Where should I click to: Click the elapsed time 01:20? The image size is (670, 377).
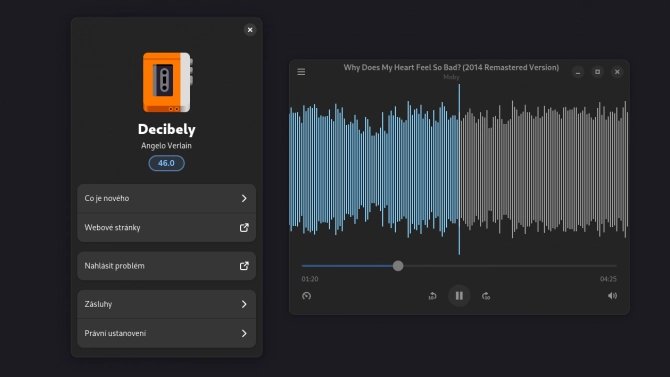310,279
